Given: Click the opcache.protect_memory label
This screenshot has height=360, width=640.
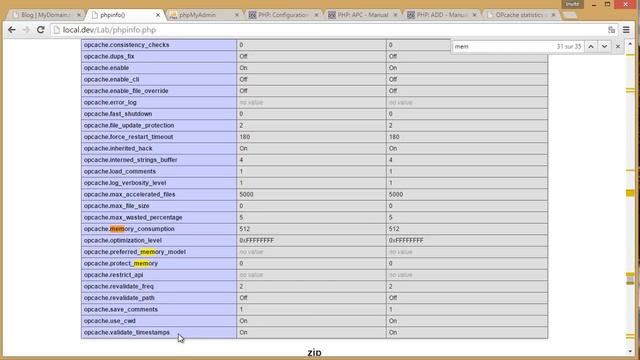Looking at the screenshot, I should pos(121,263).
